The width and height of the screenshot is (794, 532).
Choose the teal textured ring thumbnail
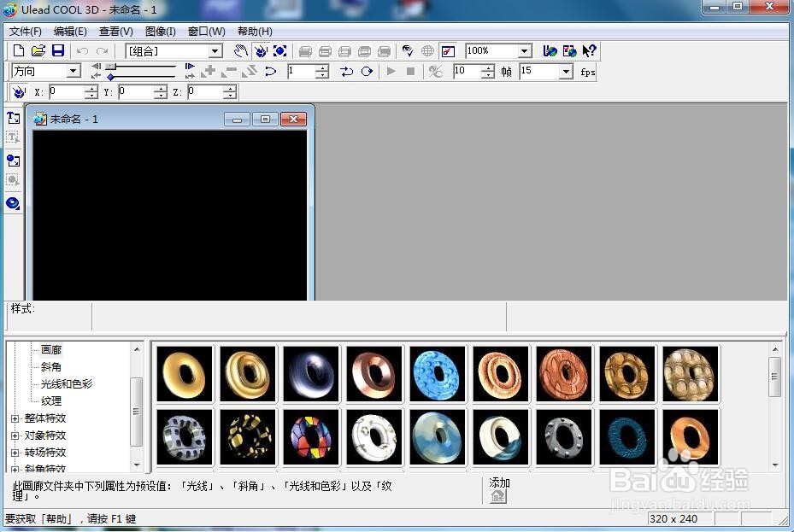(627, 437)
